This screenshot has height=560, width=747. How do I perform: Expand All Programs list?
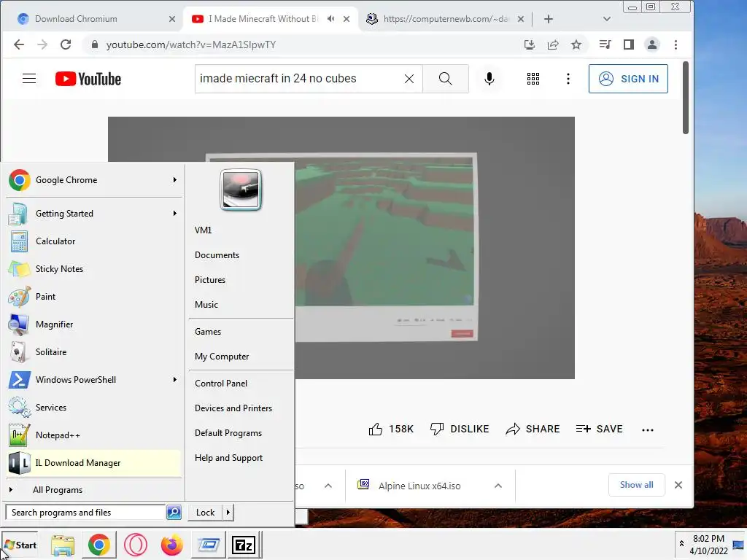point(93,490)
